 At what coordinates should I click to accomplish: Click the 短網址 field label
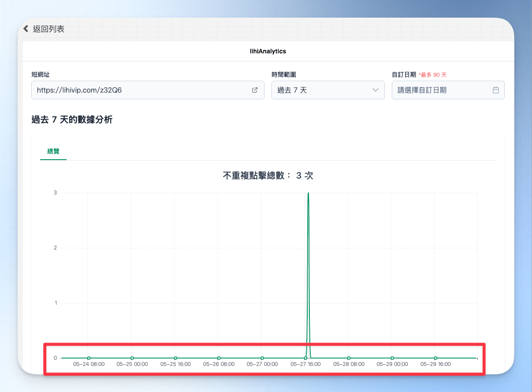(41, 75)
